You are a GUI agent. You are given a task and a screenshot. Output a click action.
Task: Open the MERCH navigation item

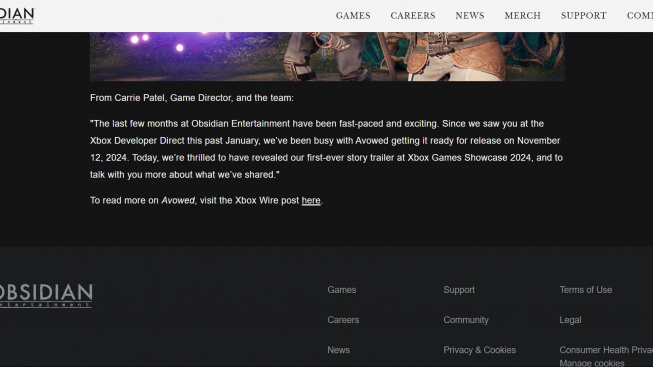click(x=522, y=16)
